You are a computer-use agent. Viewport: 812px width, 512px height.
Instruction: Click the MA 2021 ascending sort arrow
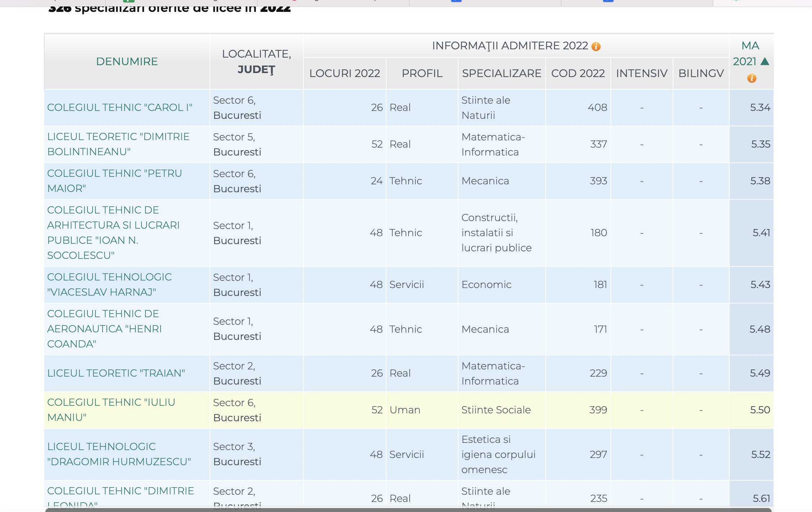pos(765,62)
